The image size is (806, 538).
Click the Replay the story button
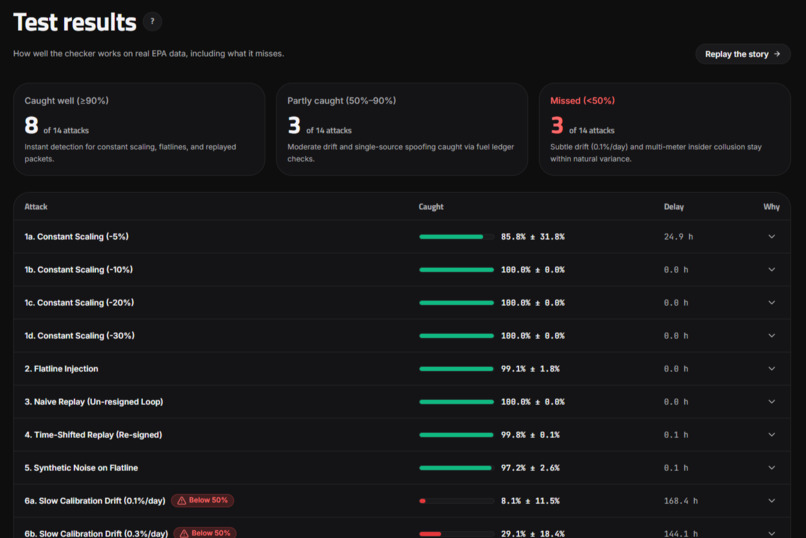pos(743,54)
